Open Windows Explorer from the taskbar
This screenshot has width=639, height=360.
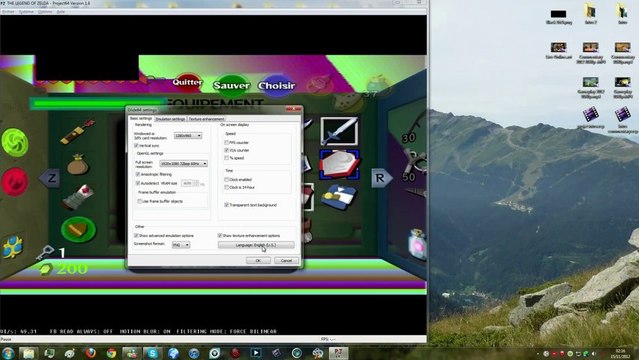point(29,353)
